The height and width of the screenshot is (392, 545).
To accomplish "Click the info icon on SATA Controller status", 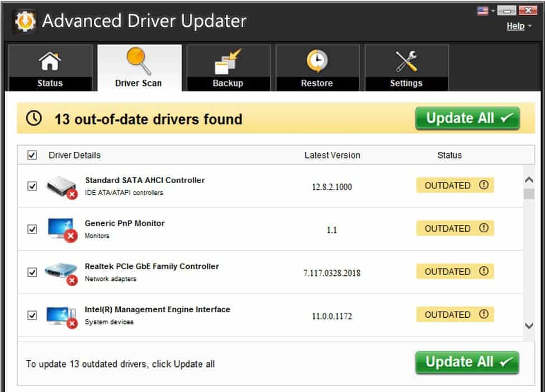I will 484,185.
